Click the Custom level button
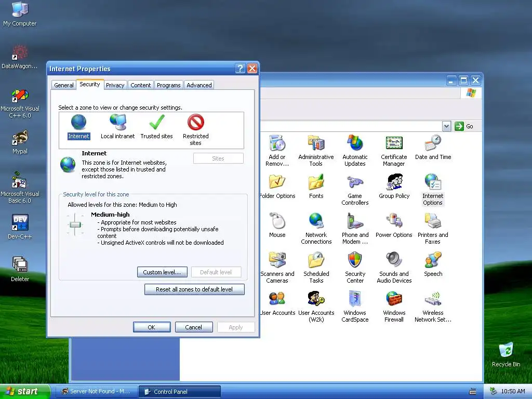This screenshot has height=399, width=532. coord(162,272)
